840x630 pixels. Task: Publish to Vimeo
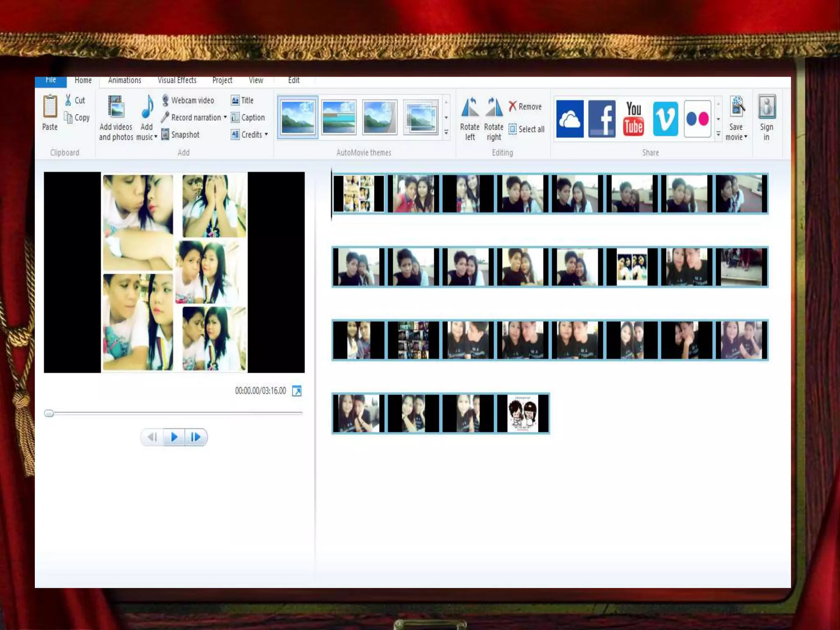coord(665,119)
